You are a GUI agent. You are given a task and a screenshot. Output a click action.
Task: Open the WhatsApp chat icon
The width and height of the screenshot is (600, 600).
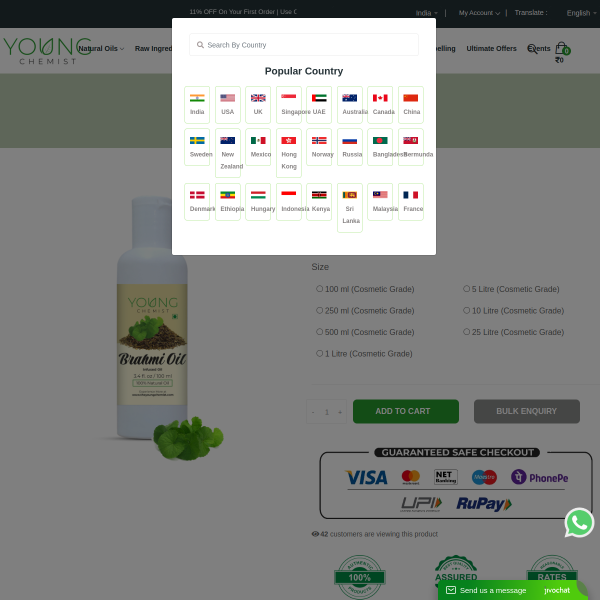579,522
